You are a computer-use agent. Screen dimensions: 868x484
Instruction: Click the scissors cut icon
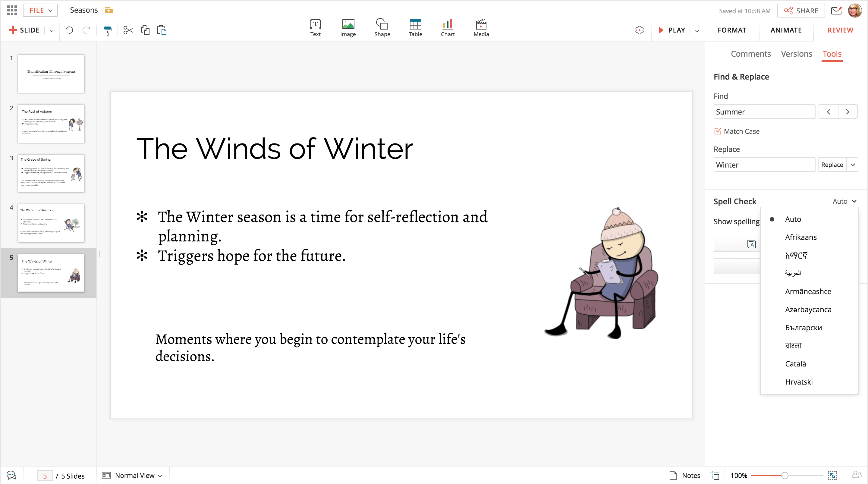point(128,30)
